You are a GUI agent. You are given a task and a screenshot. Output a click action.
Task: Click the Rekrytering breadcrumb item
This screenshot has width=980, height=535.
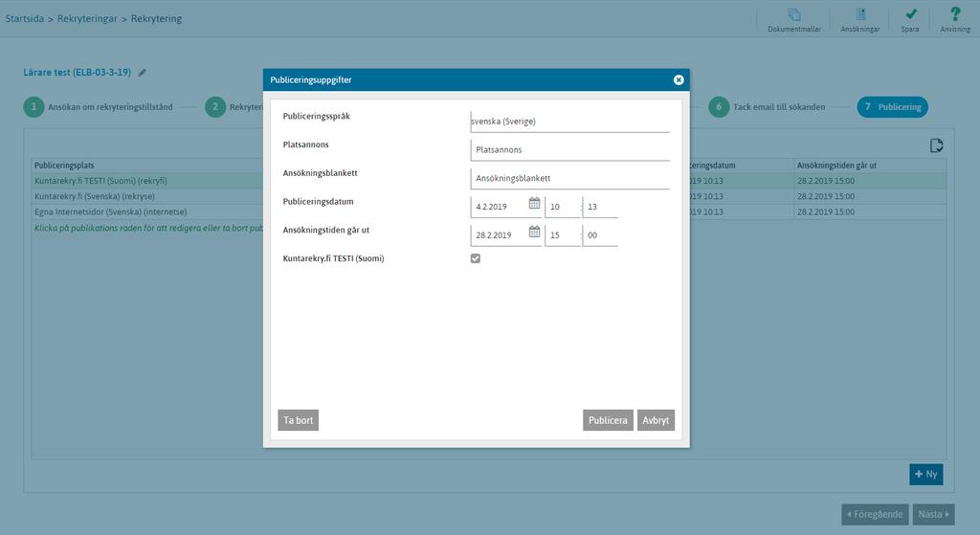coord(156,19)
